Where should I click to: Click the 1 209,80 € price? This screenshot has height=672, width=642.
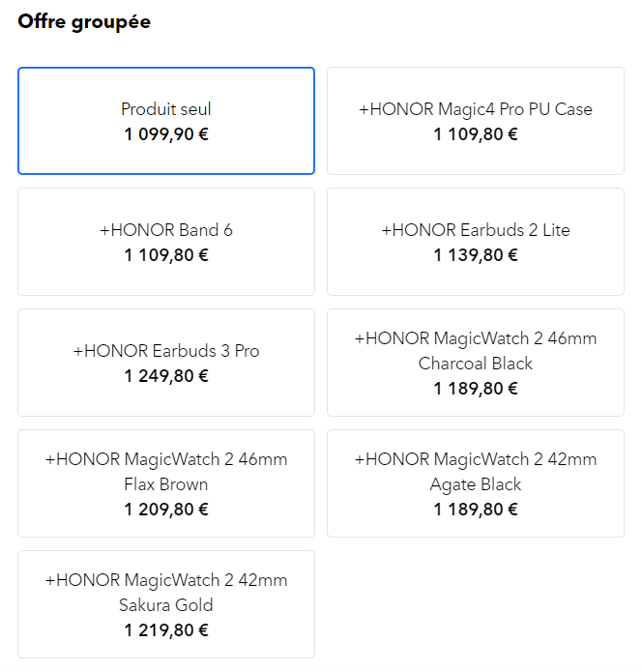(166, 510)
